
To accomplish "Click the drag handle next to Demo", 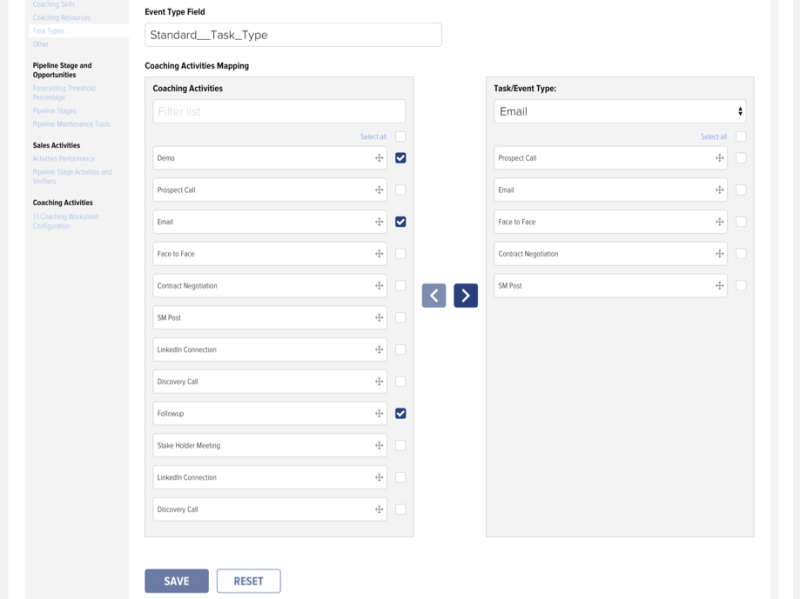I will pyautogui.click(x=378, y=157).
